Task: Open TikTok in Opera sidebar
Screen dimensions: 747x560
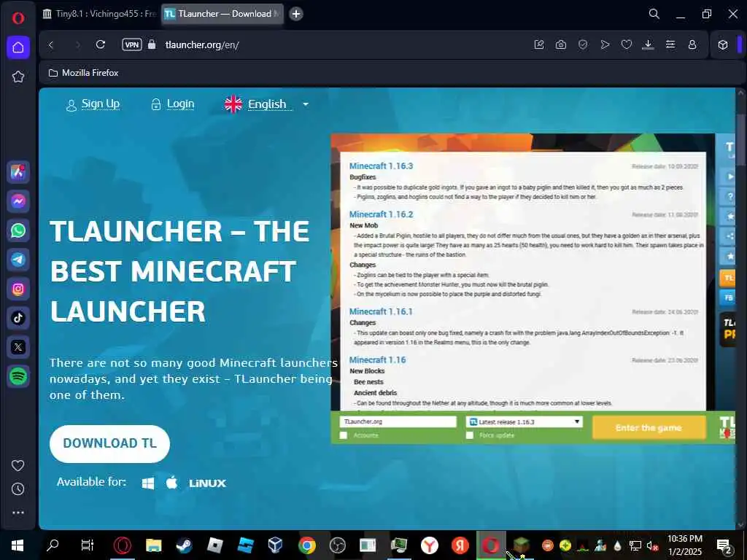Action: (x=18, y=318)
